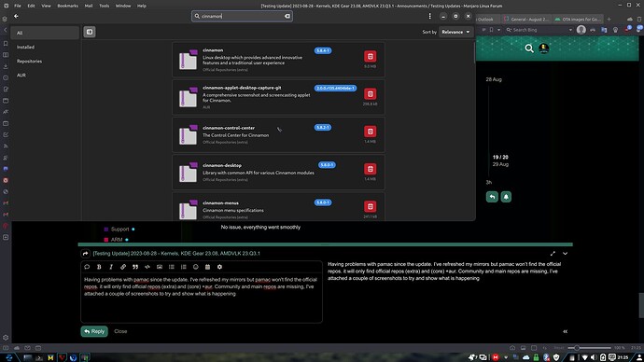Clear the cinnamon search text

point(287,16)
